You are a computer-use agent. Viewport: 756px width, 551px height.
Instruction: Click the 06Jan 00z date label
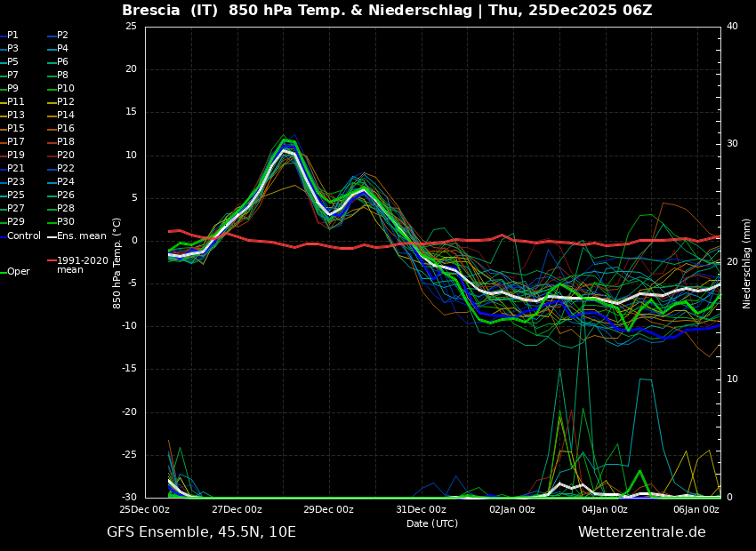pyautogui.click(x=696, y=510)
